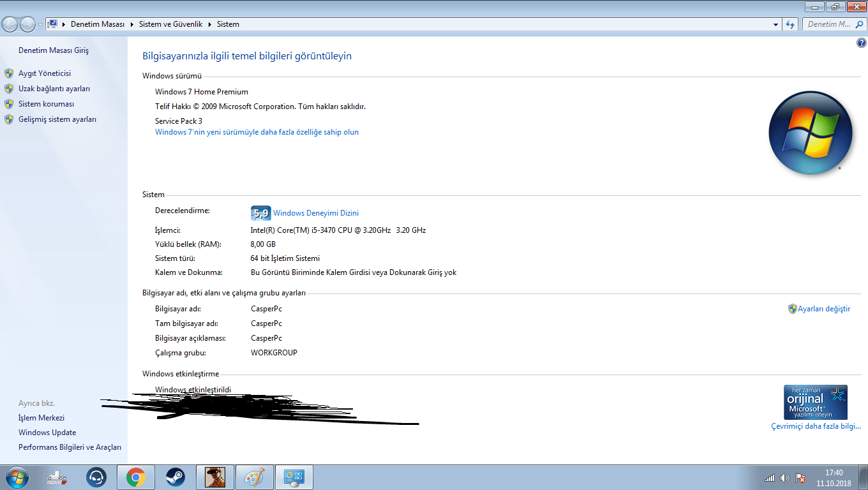Select the Sistem breadcrumb
This screenshot has height=490, width=868.
click(228, 24)
